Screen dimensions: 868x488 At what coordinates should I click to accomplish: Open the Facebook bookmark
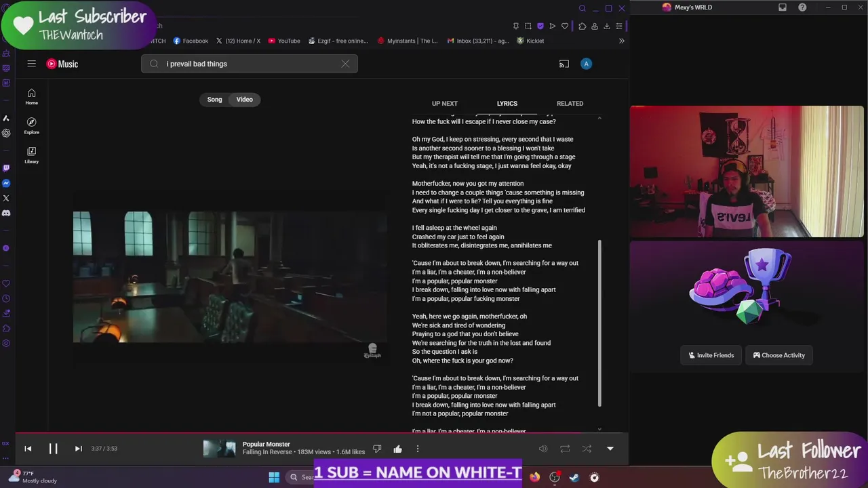click(x=191, y=41)
